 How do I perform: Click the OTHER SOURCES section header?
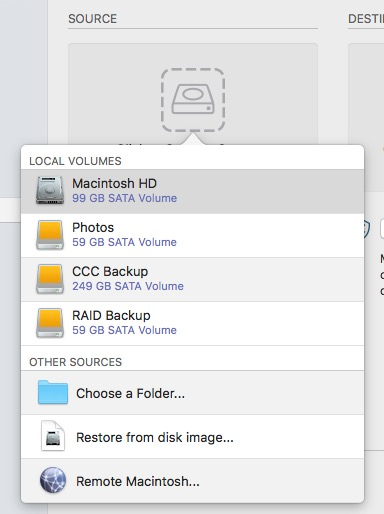[x=76, y=362]
